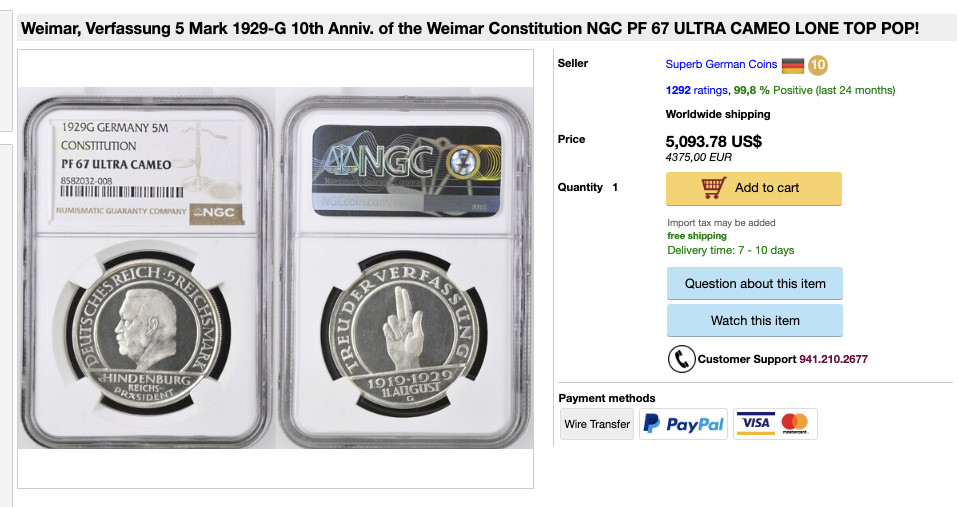
Task: View the 1292 ratings link
Action: (697, 90)
